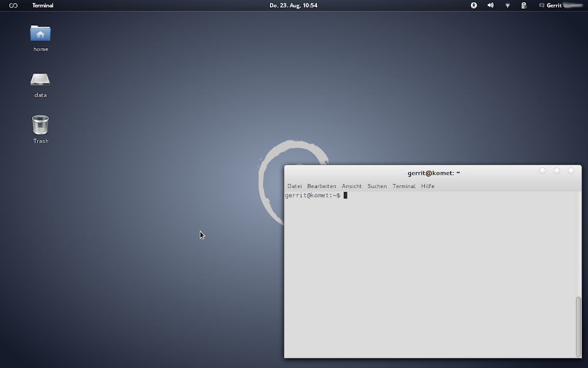
Task: Open the Terminal application menu in top bar
Action: (x=42, y=5)
